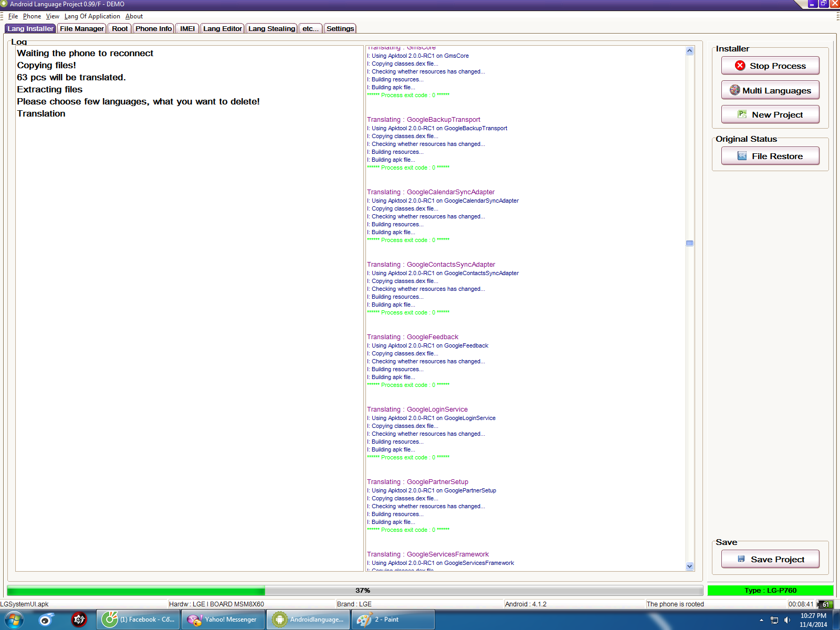Image resolution: width=840 pixels, height=630 pixels.
Task: Click elapsed time 00:08:41
Action: [x=801, y=604]
